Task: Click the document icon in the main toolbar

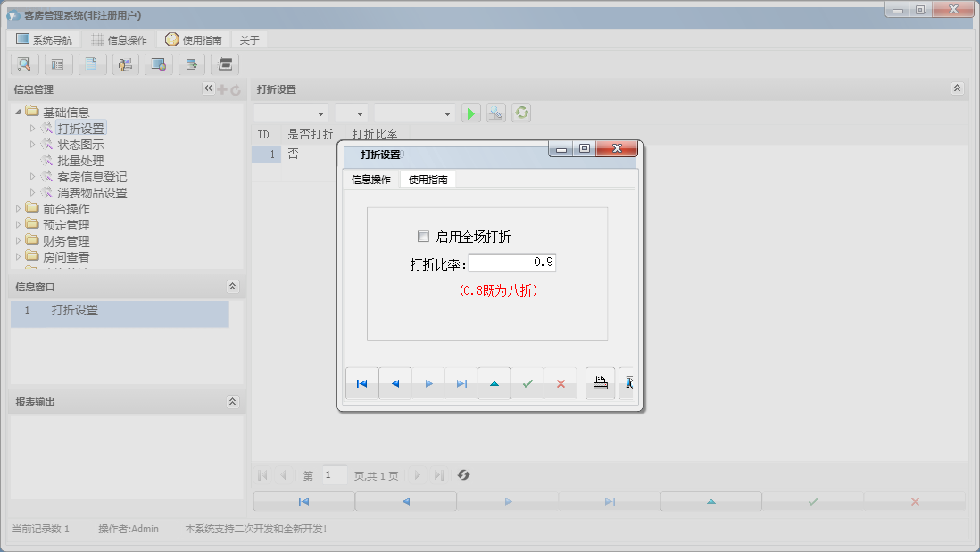Action: click(92, 64)
